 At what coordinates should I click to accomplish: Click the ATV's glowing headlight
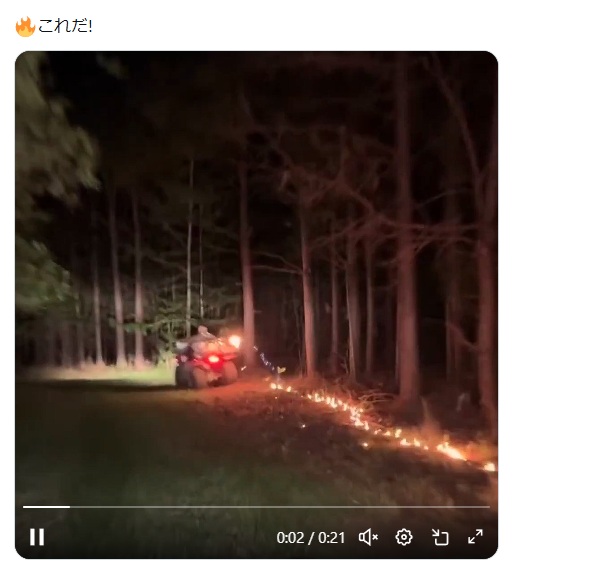[235, 340]
